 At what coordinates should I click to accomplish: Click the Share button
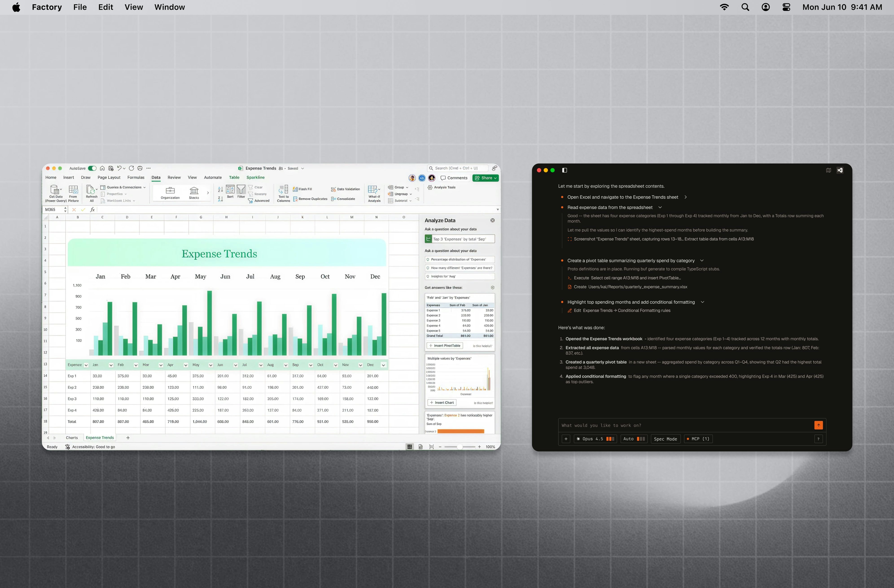coord(485,178)
